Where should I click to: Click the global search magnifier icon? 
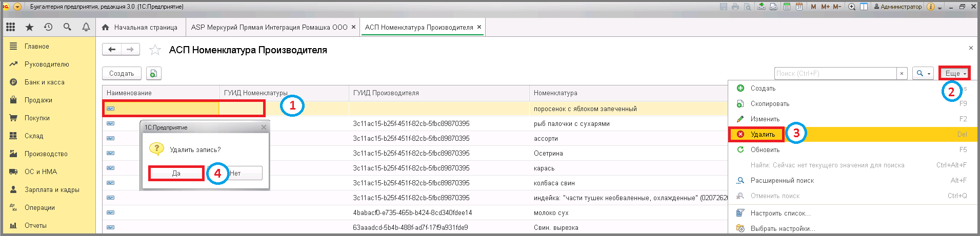67,27
